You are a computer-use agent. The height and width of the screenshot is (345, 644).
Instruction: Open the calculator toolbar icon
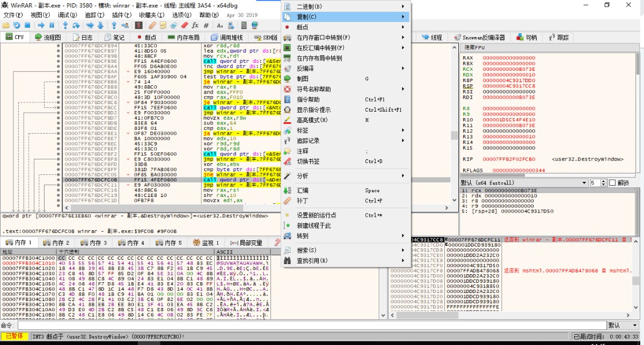coord(244,25)
